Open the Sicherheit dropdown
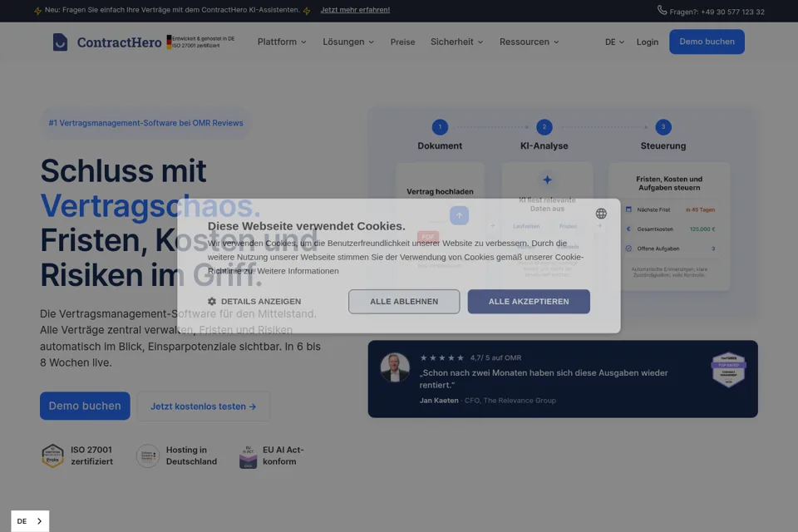Screen dimensions: 798x532 (456, 42)
